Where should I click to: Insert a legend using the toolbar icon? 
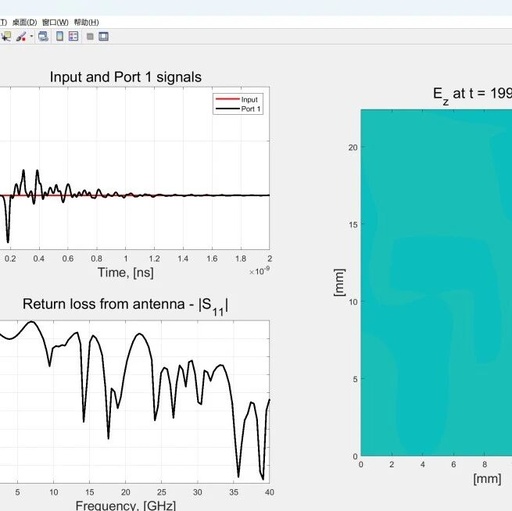click(73, 36)
